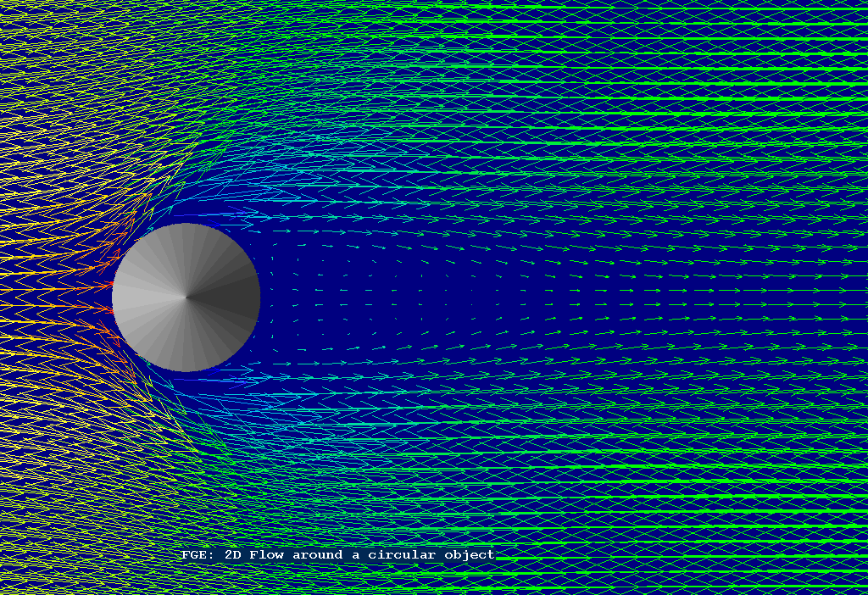Click the caption "FGE: 2D Flow around a circular object"

pyautogui.click(x=337, y=554)
